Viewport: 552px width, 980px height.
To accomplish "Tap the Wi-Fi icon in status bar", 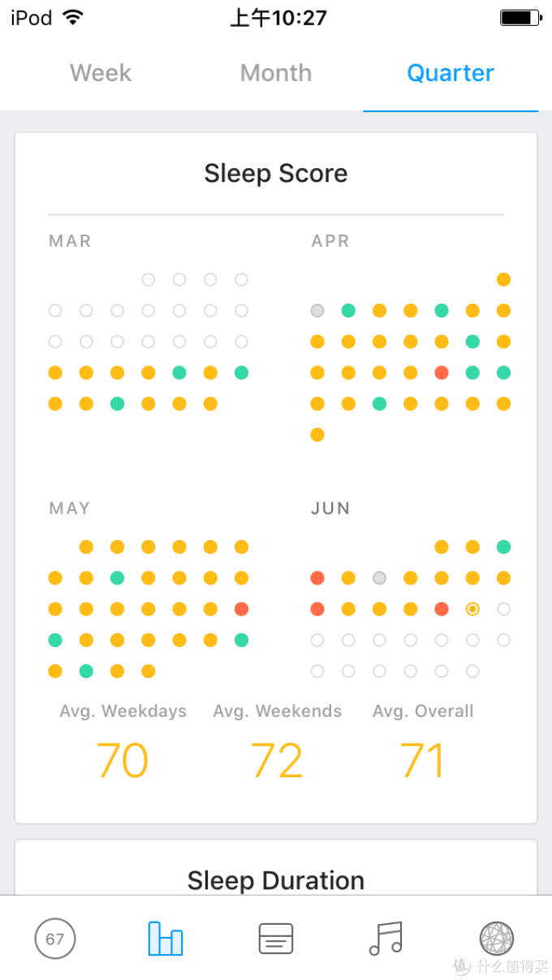I will (73, 17).
